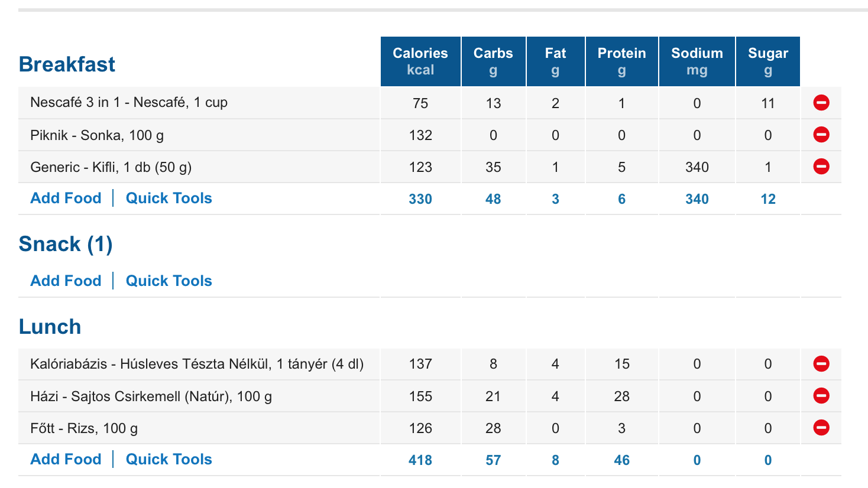
Task: Click the Sodium mg column header
Action: pyautogui.click(x=697, y=61)
